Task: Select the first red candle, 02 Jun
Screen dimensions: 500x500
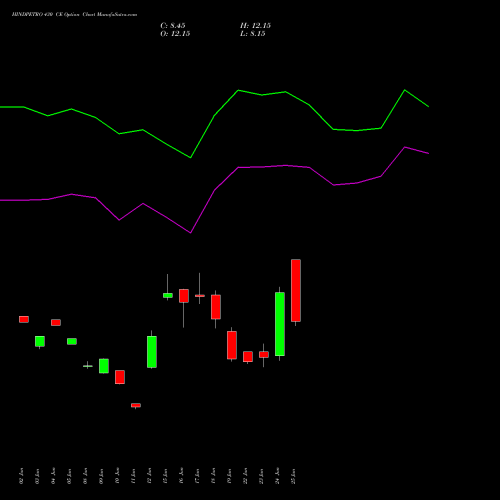Action: click(24, 319)
